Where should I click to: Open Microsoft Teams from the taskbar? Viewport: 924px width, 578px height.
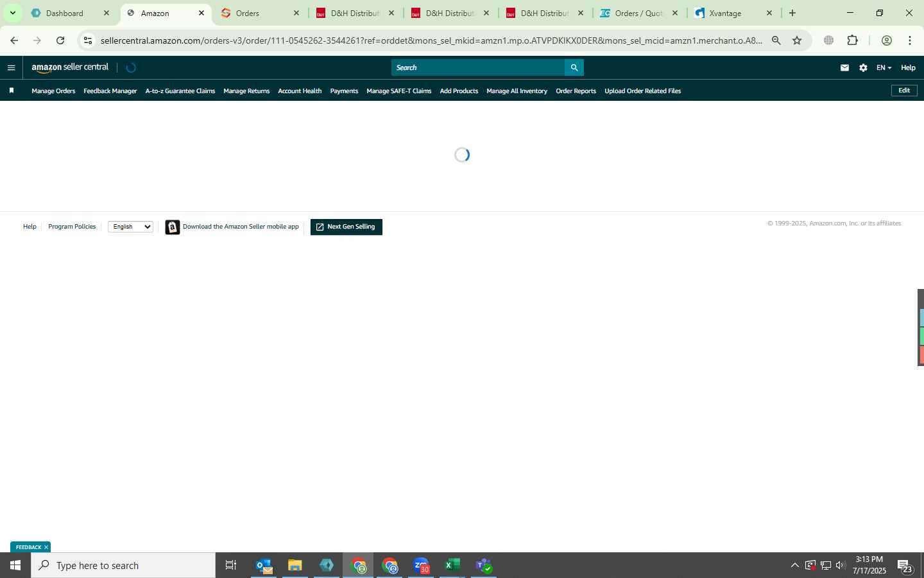[x=484, y=565]
